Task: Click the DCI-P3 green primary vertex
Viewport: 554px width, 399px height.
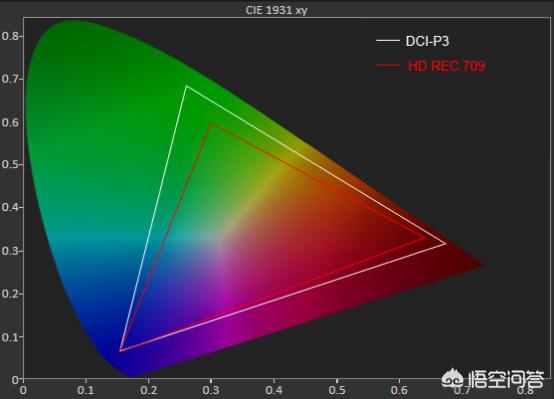Action: click(186, 86)
